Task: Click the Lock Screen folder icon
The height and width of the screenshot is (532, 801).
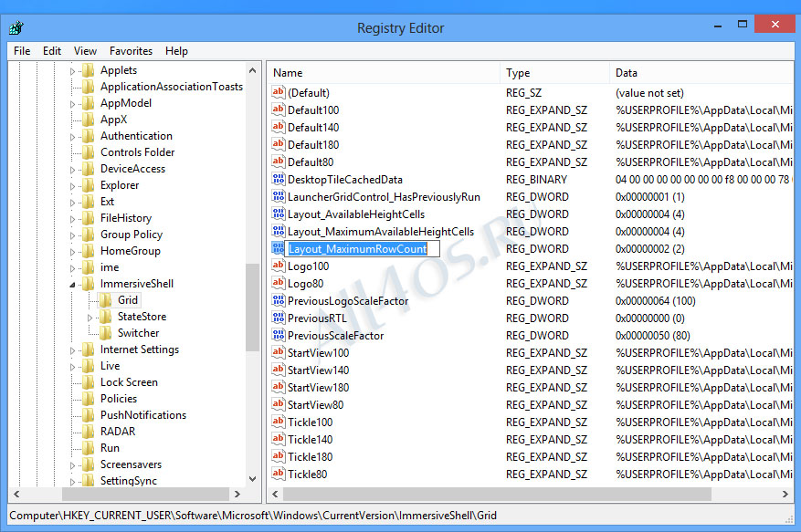Action: click(x=89, y=382)
